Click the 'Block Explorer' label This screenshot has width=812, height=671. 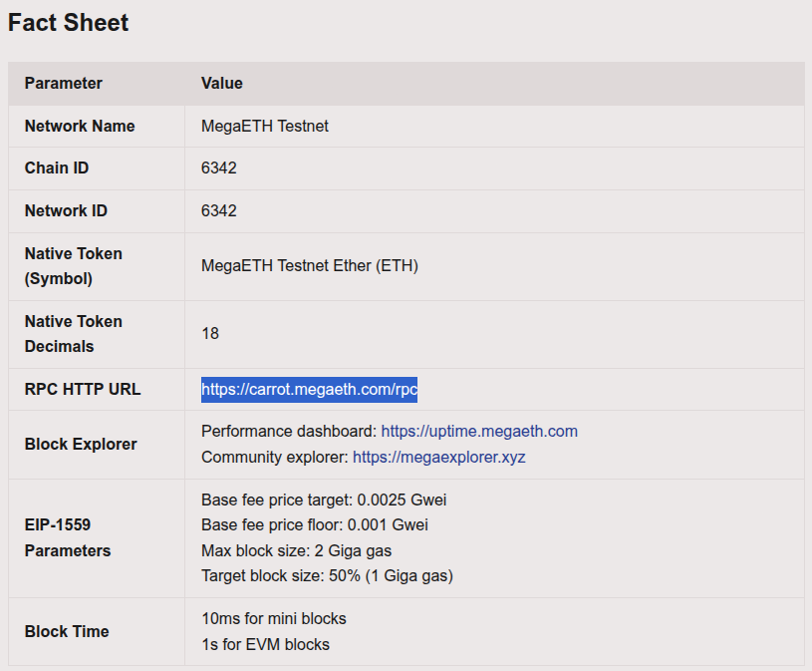(x=81, y=444)
